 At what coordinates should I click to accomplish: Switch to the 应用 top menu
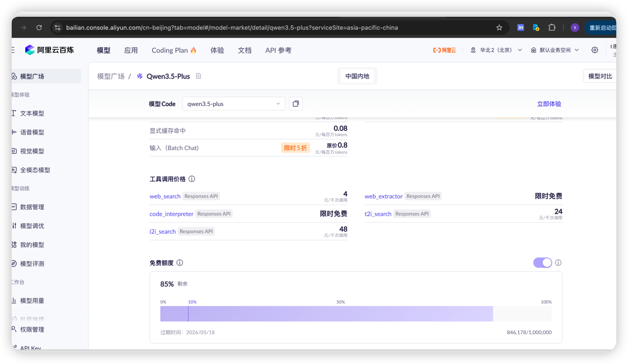[131, 50]
